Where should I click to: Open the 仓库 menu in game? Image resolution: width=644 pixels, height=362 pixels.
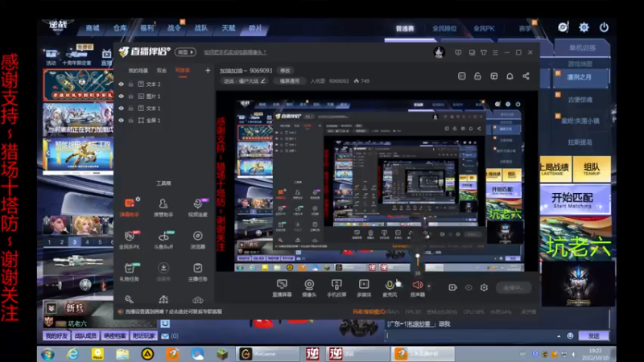coord(119,28)
